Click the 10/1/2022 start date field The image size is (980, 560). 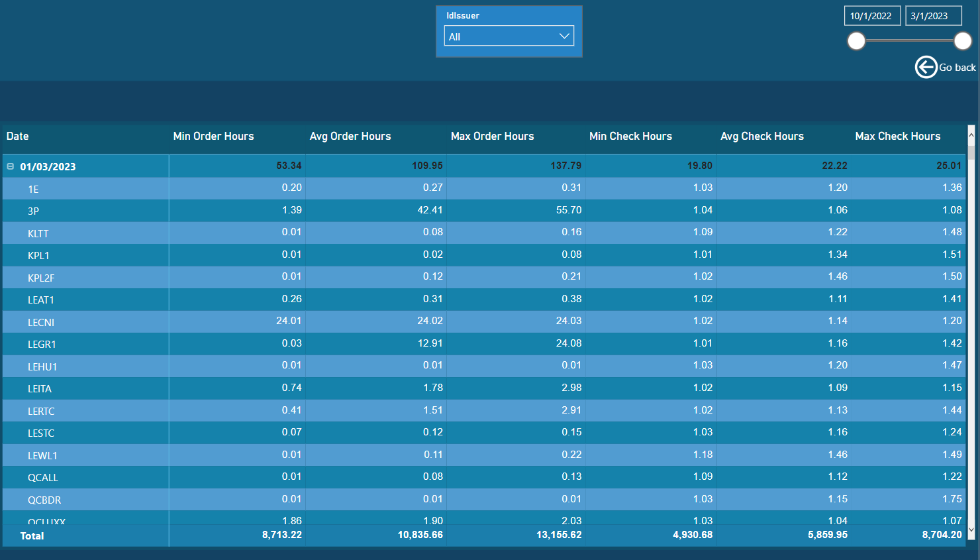872,16
